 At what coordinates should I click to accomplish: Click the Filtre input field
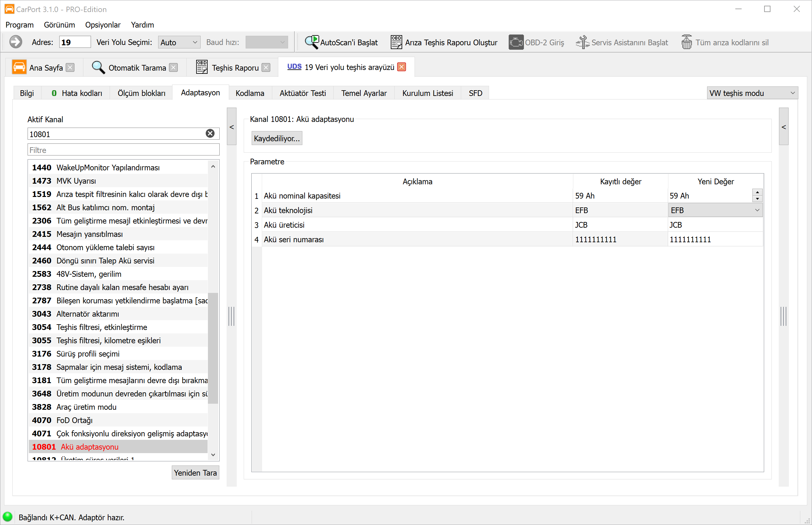[123, 150]
